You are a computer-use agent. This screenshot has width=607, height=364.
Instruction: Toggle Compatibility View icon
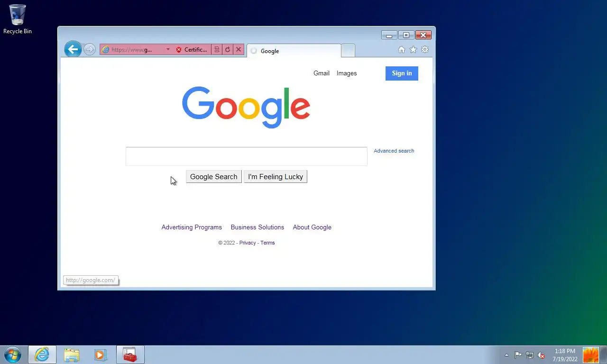217,50
